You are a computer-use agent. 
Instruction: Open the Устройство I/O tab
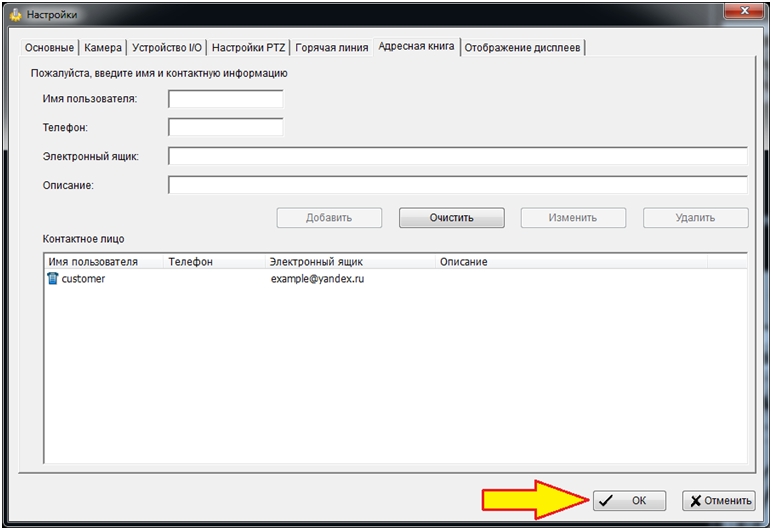[168, 48]
